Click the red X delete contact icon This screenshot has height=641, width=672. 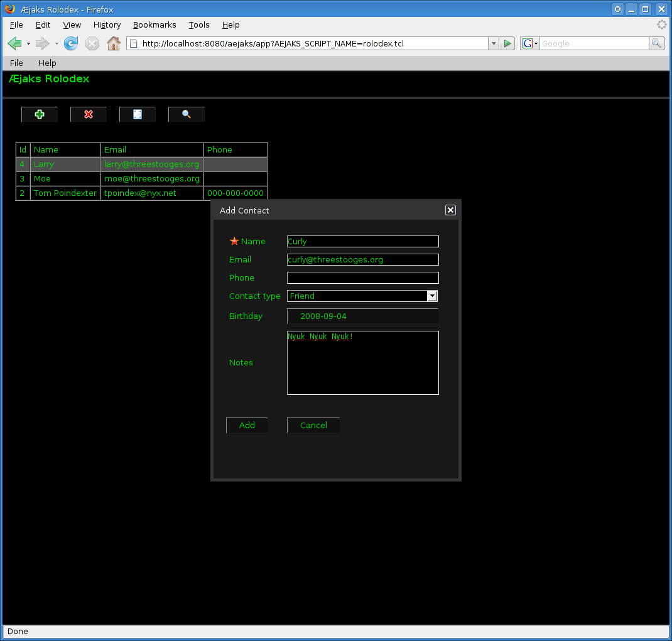coord(89,114)
